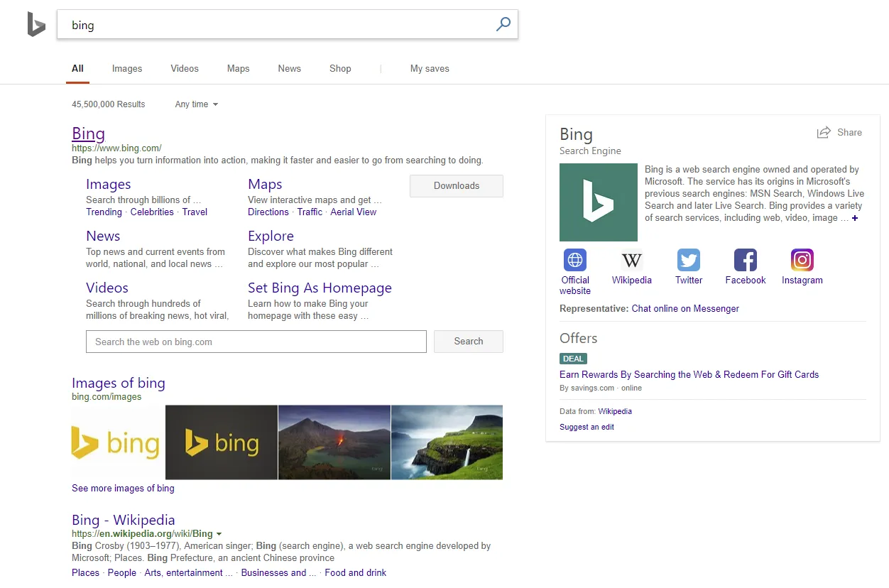Open the Facebook icon
Viewport: 889px width, 588px height.
746,260
